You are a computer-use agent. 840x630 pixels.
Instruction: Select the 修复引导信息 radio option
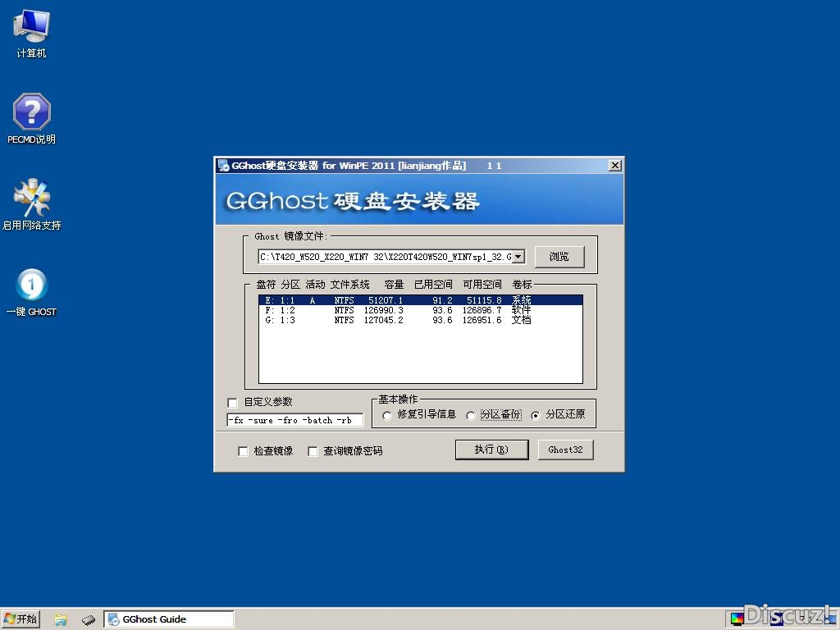tap(387, 415)
